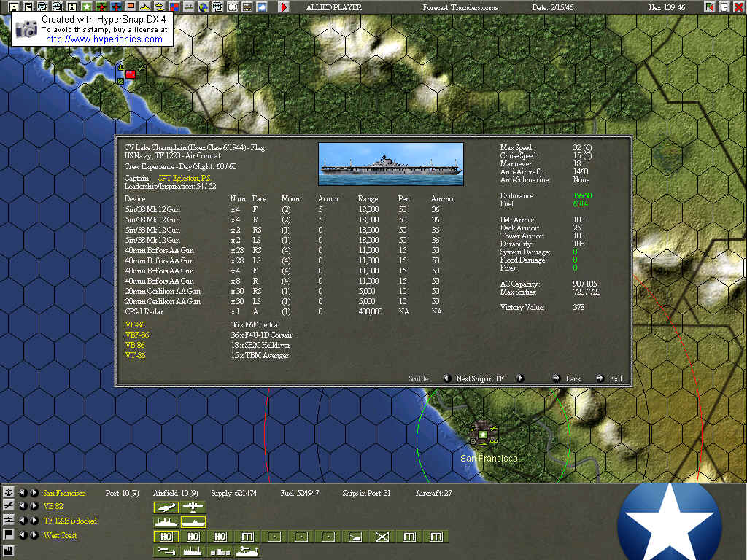Open VF-86 air group
This screenshot has width=747, height=560.
pos(135,324)
